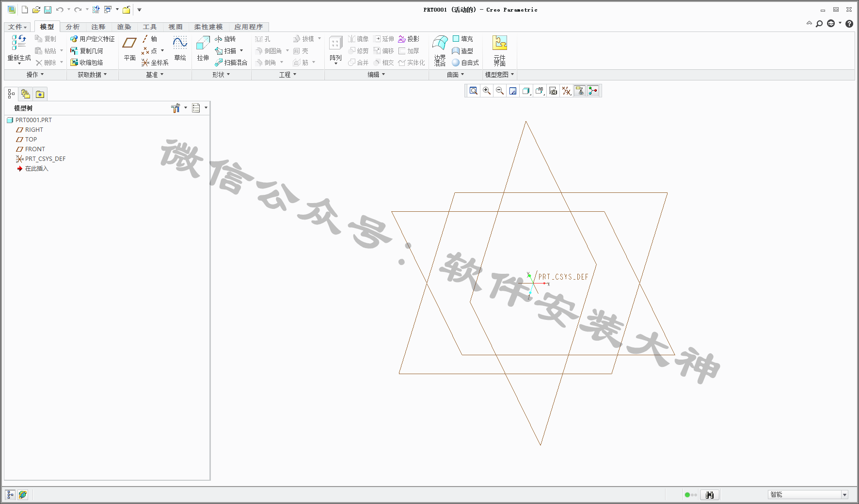Select the Fill (填充) surface tool
The height and width of the screenshot is (504, 859).
[462, 39]
